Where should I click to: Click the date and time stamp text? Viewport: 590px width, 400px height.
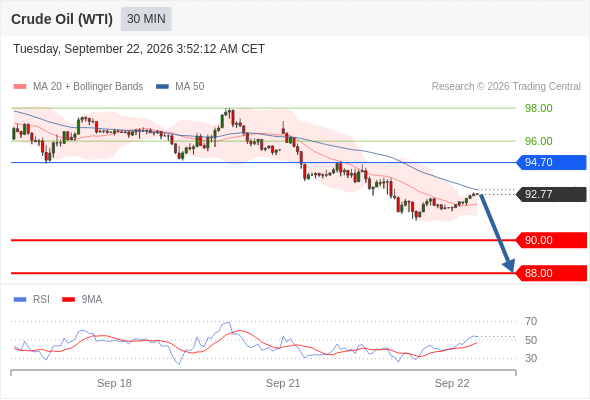[139, 49]
